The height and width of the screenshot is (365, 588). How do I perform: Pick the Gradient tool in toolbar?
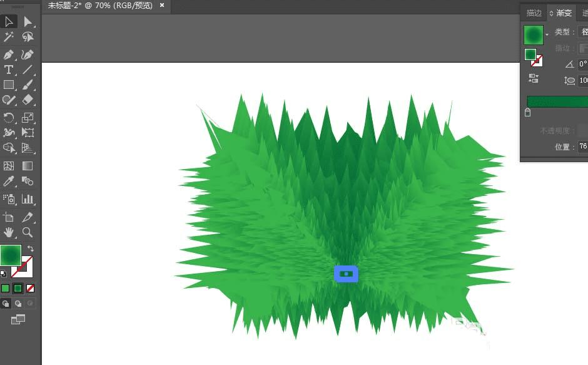[28, 166]
